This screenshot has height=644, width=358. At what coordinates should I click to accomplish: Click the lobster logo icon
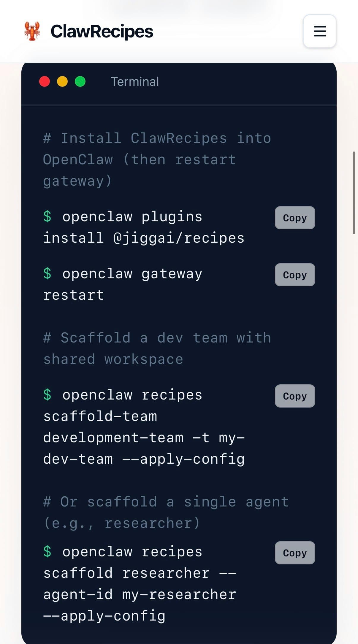[x=32, y=31]
